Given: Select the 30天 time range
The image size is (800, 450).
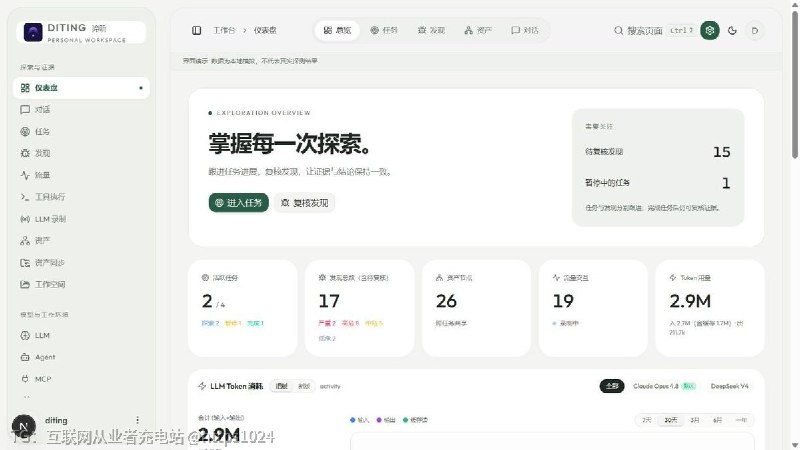Looking at the screenshot, I should pyautogui.click(x=670, y=420).
